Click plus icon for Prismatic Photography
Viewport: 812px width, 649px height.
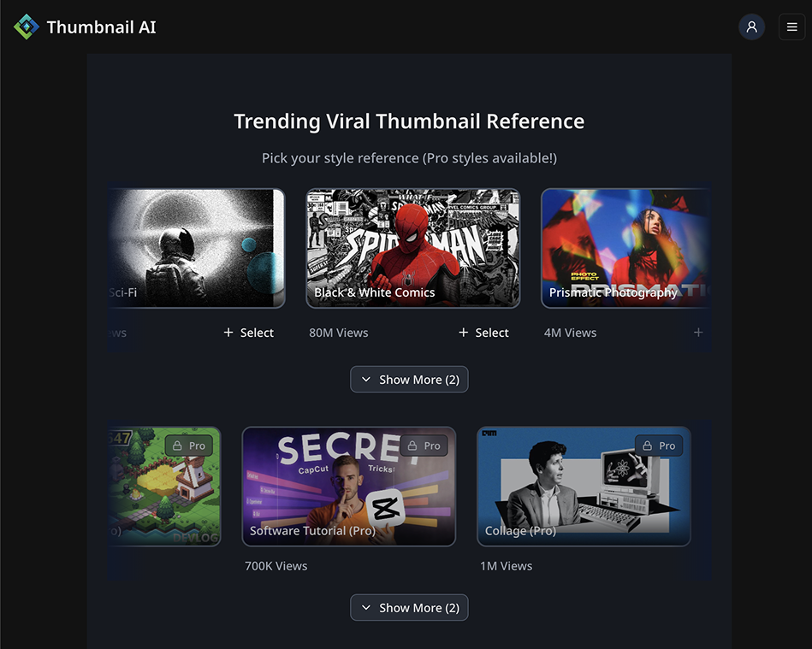(698, 333)
